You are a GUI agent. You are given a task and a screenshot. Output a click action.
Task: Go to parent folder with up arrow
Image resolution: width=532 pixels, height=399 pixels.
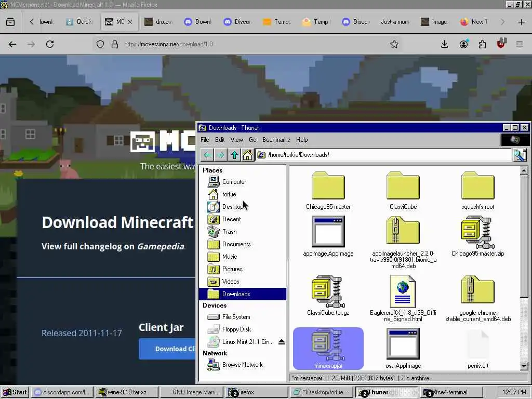[234, 155]
